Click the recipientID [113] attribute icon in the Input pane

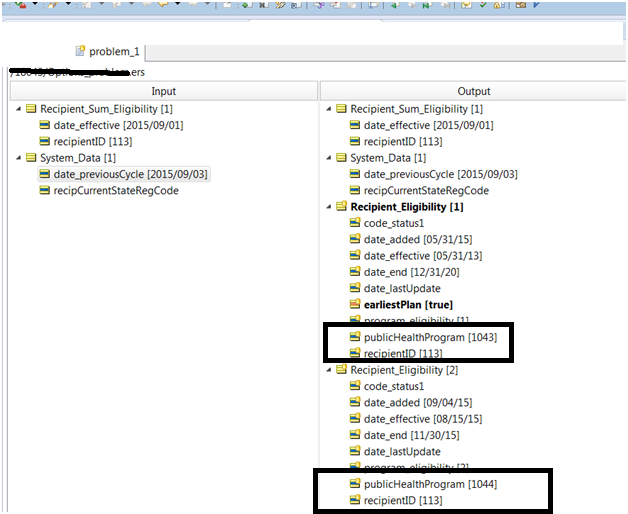click(x=44, y=141)
